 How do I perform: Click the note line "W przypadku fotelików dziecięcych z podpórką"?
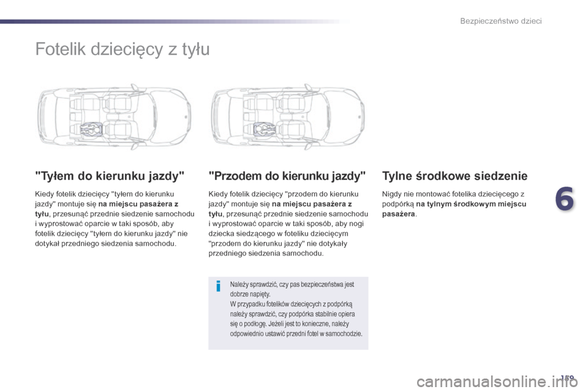[291, 304]
